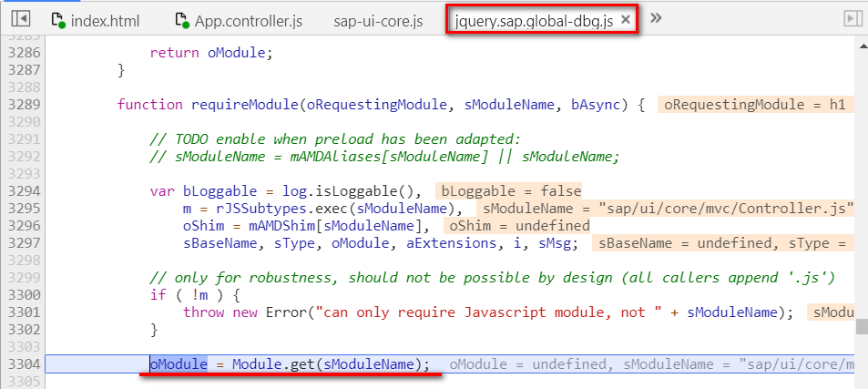Select the jquery.sap.global-dbg.js tab

pyautogui.click(x=534, y=21)
